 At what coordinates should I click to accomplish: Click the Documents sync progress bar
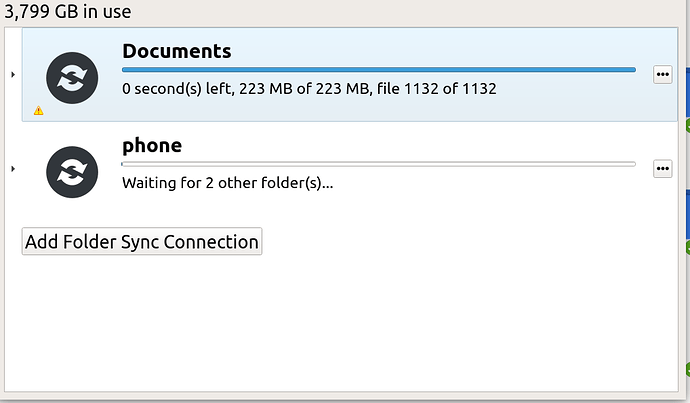pos(378,70)
